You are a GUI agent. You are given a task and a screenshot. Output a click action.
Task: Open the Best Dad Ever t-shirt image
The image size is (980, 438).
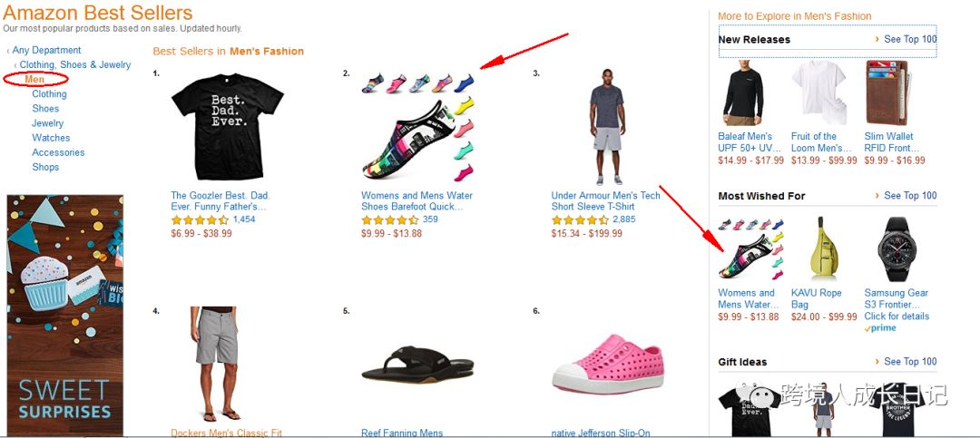228,127
